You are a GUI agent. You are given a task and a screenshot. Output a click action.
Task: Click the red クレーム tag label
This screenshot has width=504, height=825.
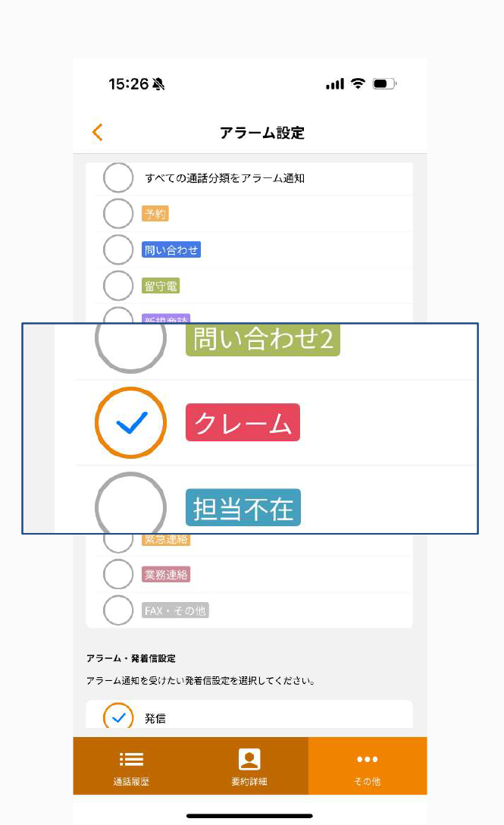coord(243,422)
